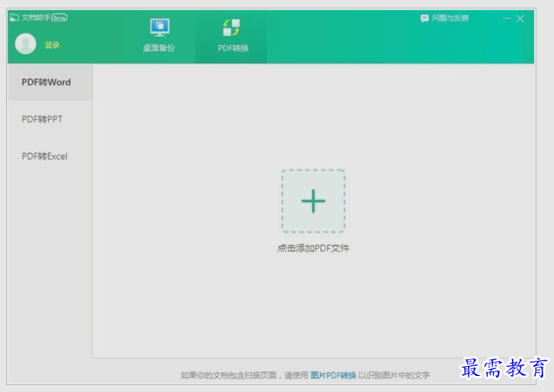
Task: Switch to the PDF转换 tab
Action: [x=232, y=37]
